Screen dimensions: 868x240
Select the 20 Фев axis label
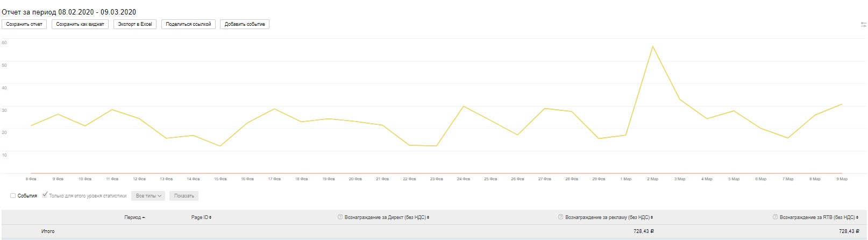(355, 179)
